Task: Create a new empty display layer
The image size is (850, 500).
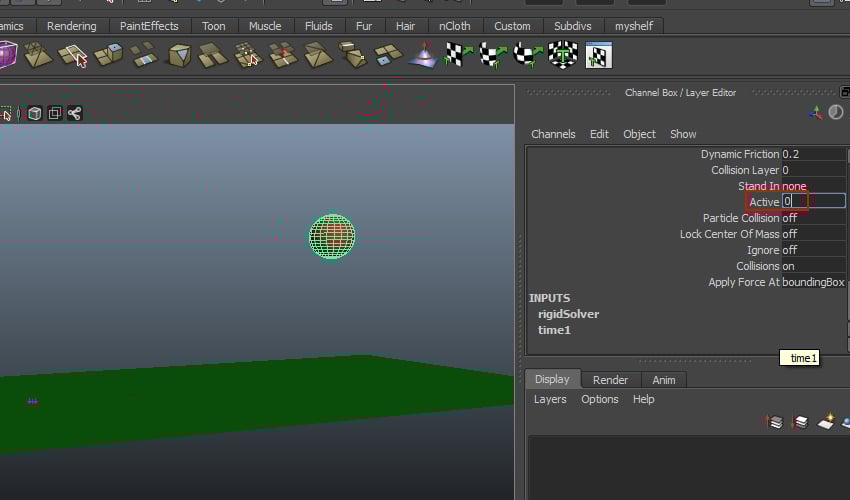Action: 825,422
